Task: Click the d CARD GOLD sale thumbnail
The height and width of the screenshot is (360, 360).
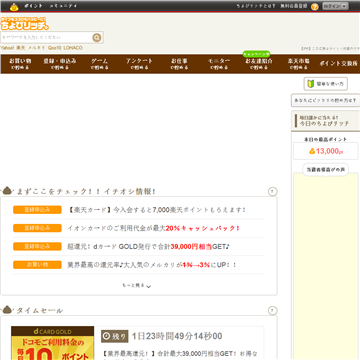Action: (x=52, y=343)
